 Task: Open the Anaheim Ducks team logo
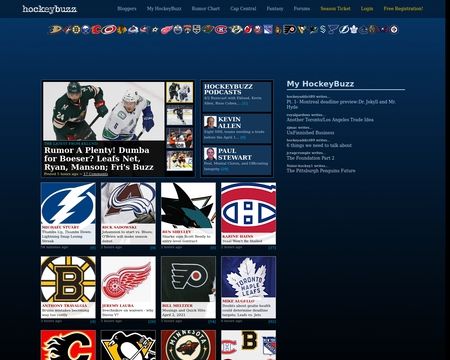pos(56,30)
